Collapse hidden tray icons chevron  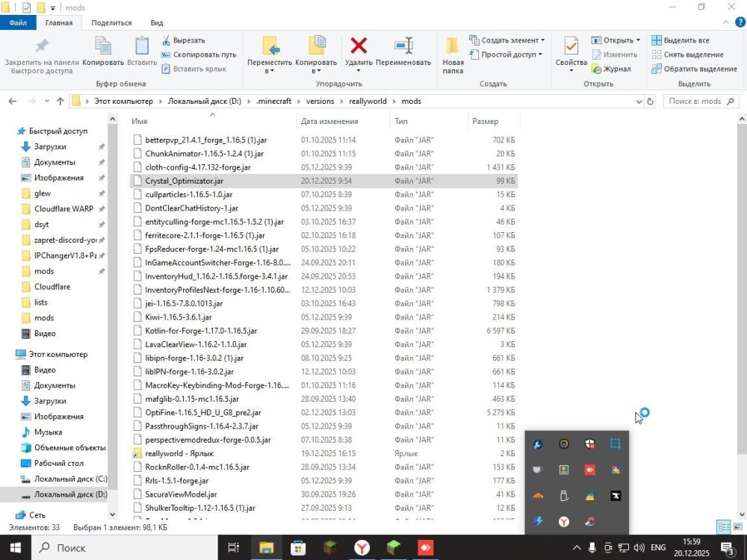(x=577, y=547)
